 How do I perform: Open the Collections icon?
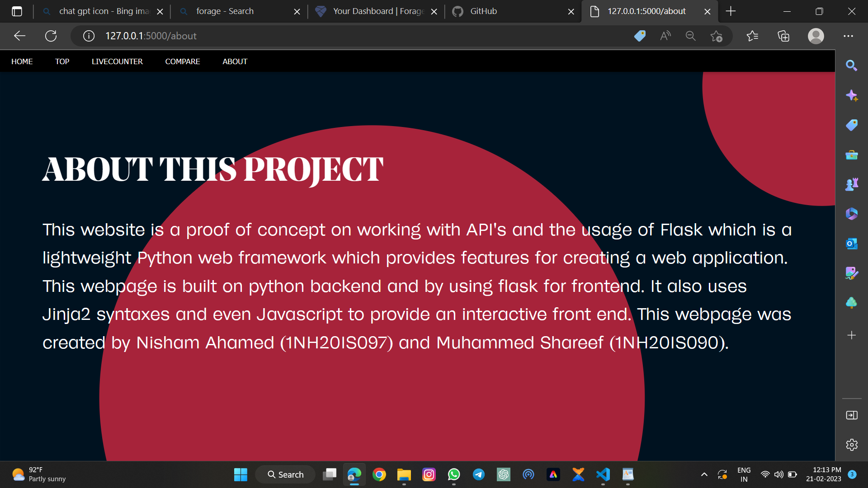(x=783, y=36)
